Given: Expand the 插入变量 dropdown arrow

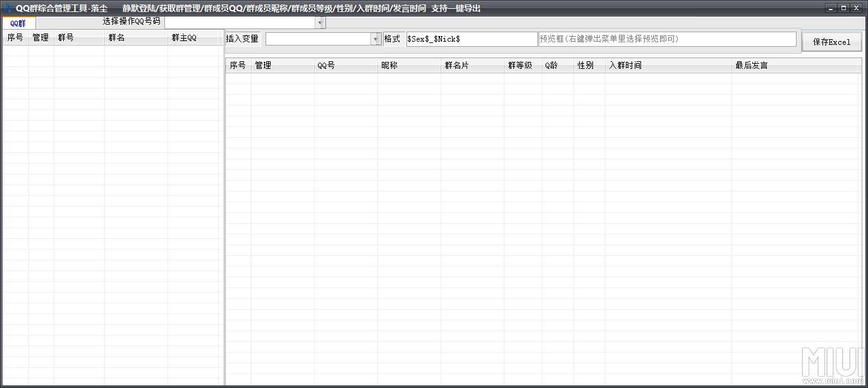Looking at the screenshot, I should [x=375, y=39].
